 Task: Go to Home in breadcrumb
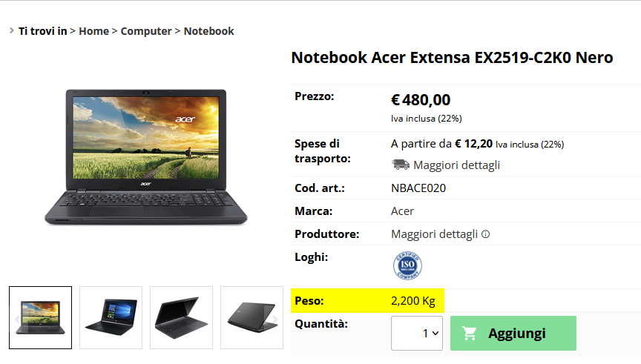click(94, 31)
